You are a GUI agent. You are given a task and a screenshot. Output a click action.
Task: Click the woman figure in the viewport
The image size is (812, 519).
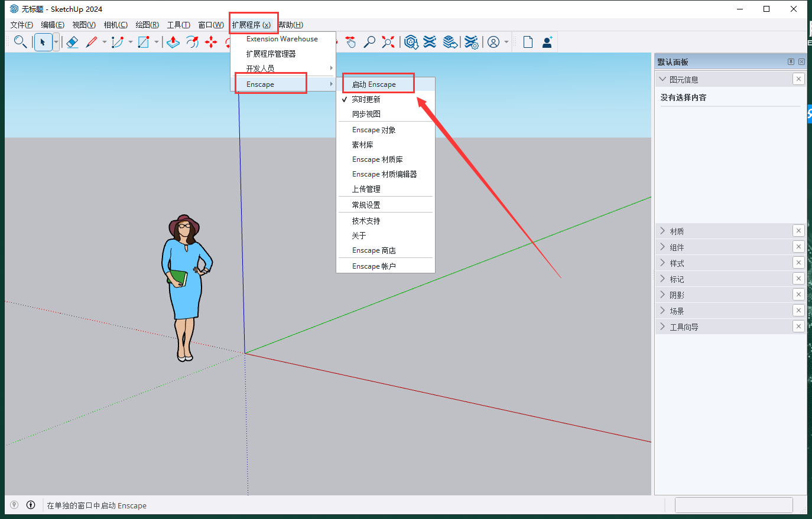tap(186, 288)
